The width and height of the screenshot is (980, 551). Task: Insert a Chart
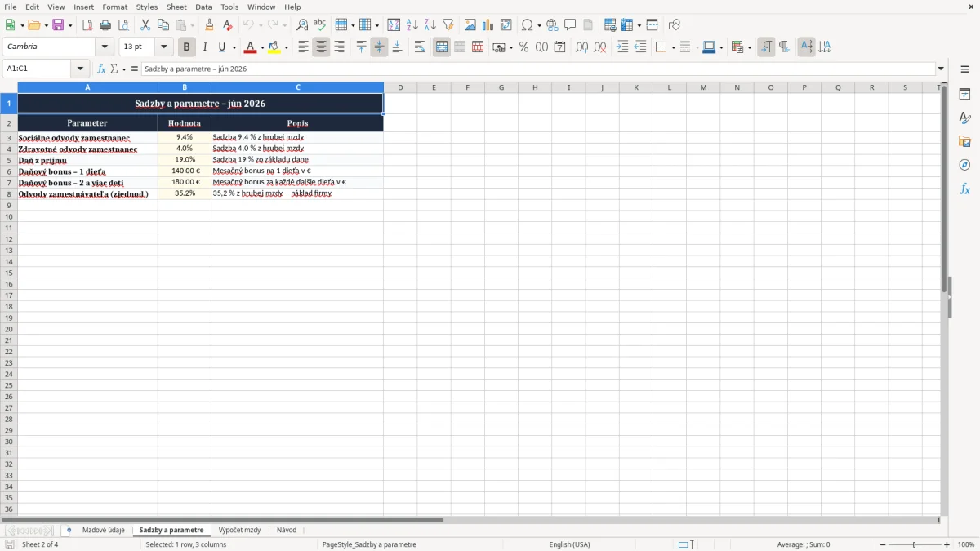488,25
